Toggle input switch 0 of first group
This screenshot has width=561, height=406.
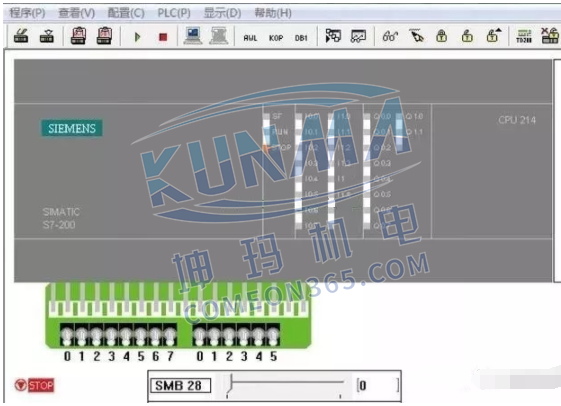(67, 336)
